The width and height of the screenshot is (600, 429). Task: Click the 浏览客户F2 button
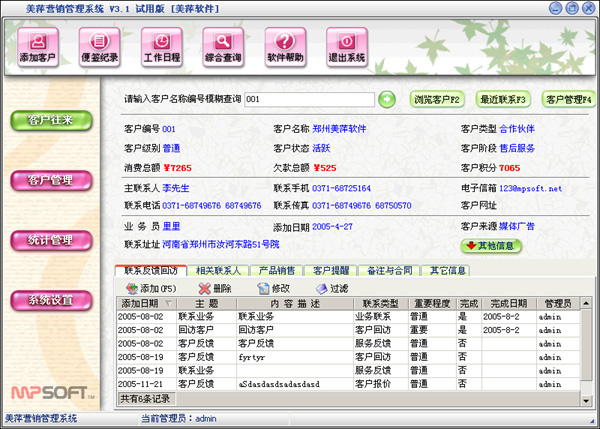coord(437,100)
